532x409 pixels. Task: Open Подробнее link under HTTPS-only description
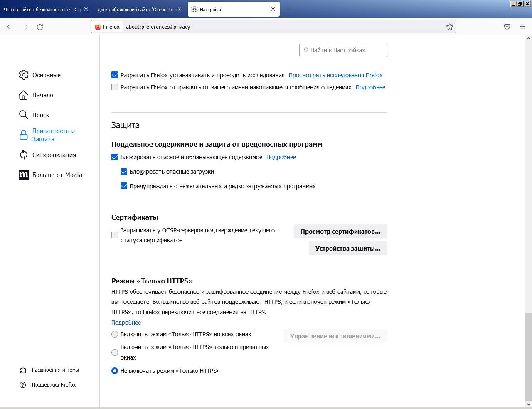click(x=126, y=323)
